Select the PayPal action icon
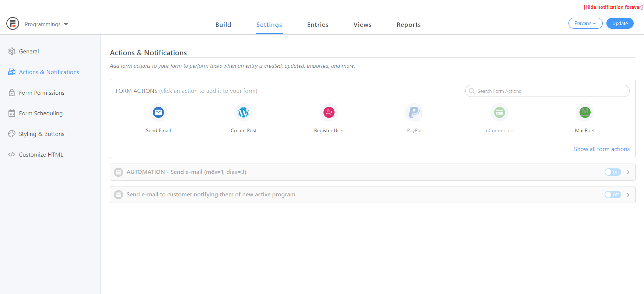The height and width of the screenshot is (294, 644). point(414,112)
